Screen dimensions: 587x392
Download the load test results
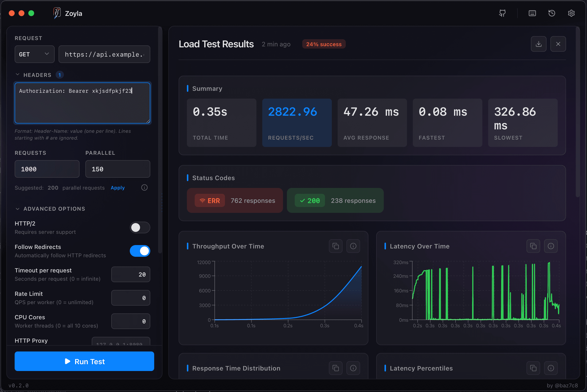coord(539,44)
